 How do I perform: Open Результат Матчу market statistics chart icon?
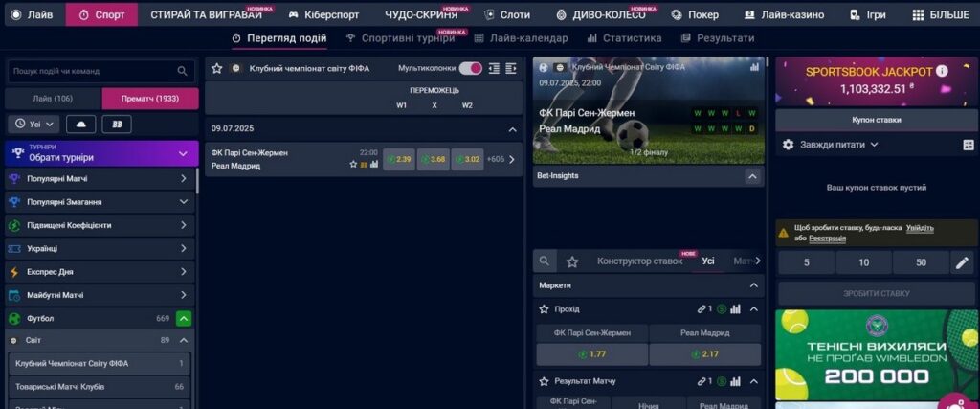point(736,381)
